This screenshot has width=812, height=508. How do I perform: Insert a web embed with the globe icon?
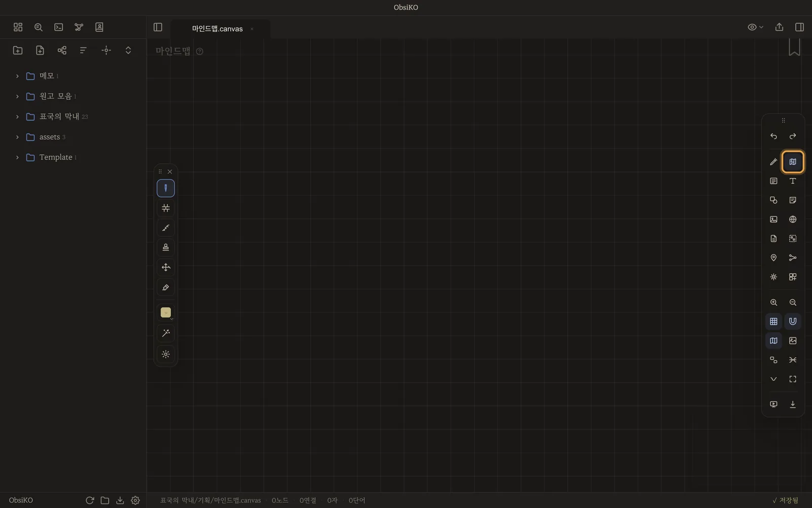[x=793, y=219]
